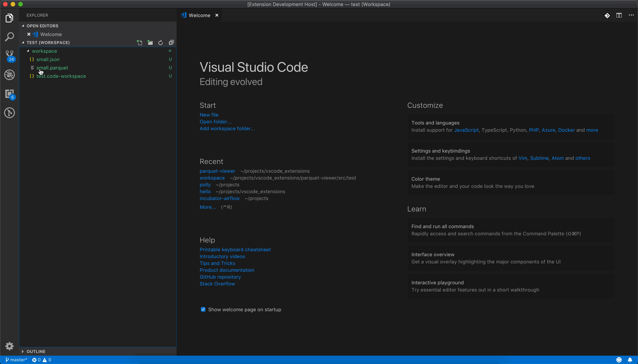Click the Run and Debug icon

(10, 75)
